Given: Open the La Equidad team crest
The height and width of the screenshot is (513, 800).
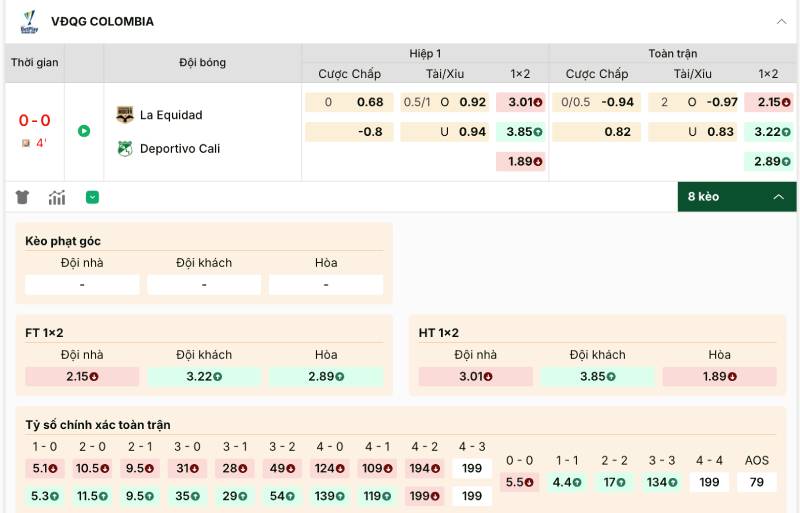Looking at the screenshot, I should 124,115.
